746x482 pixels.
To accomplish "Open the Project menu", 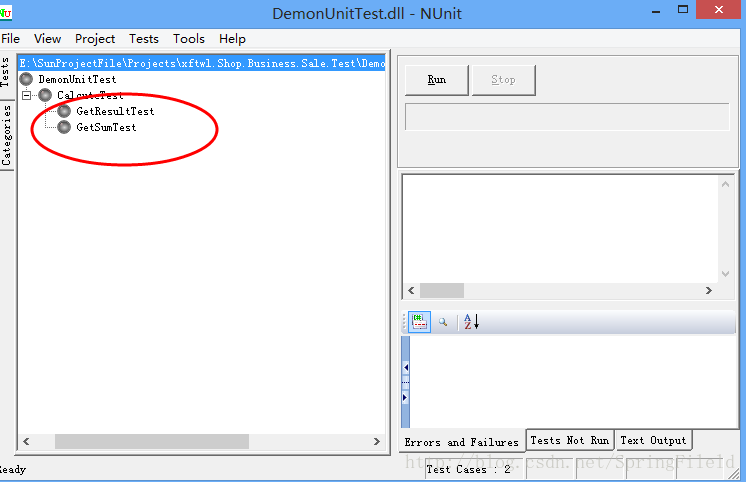I will [95, 39].
